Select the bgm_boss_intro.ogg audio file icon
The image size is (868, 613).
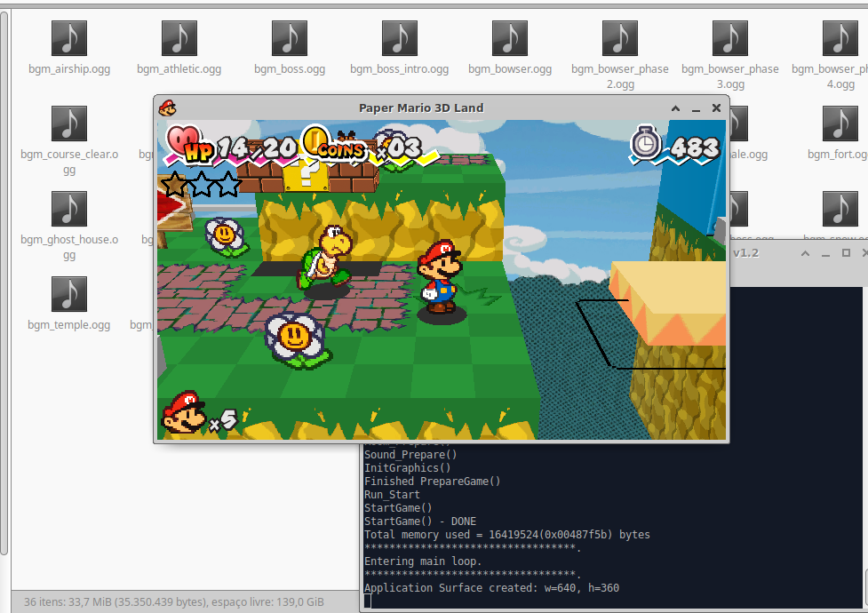(x=400, y=38)
